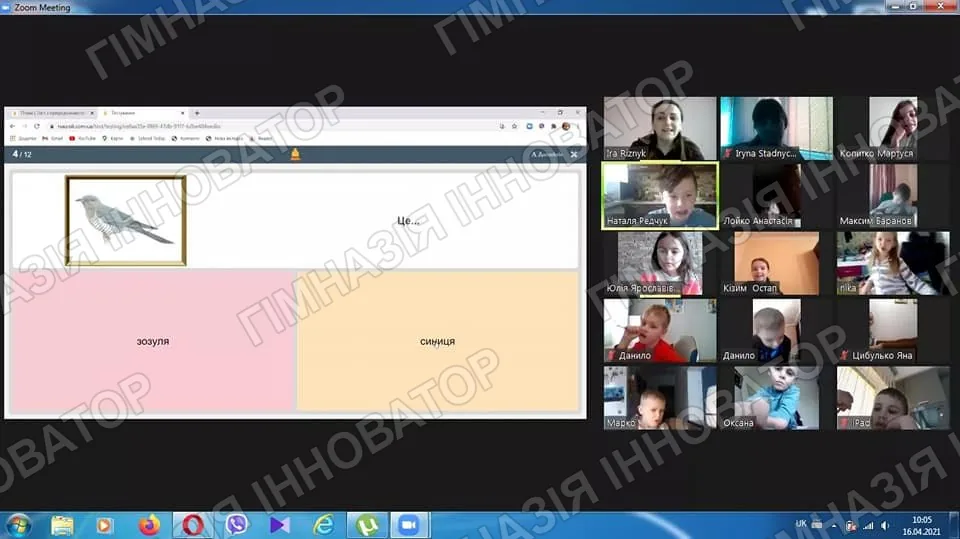Select Наталя Редчук video tile
The height and width of the screenshot is (539, 960).
pyautogui.click(x=660, y=195)
